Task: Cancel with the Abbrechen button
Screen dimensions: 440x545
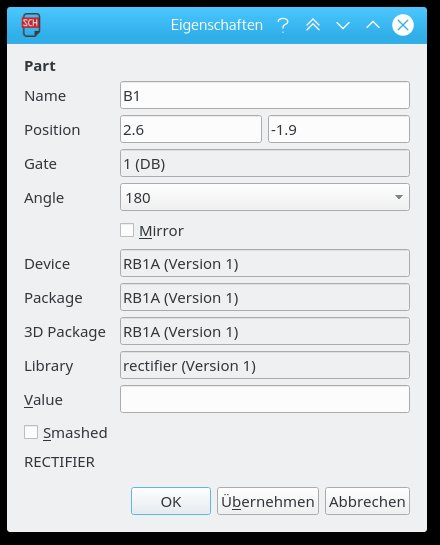Action: coord(367,501)
